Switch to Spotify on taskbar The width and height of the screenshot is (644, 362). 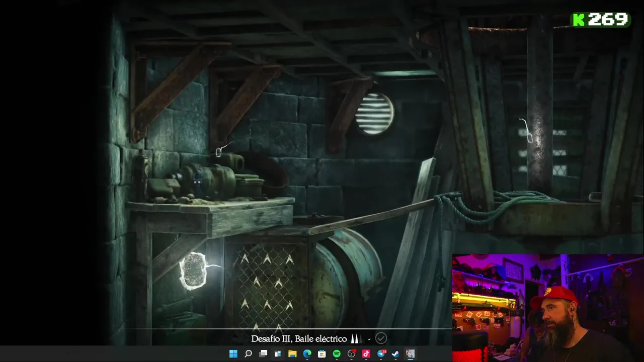[x=337, y=354]
